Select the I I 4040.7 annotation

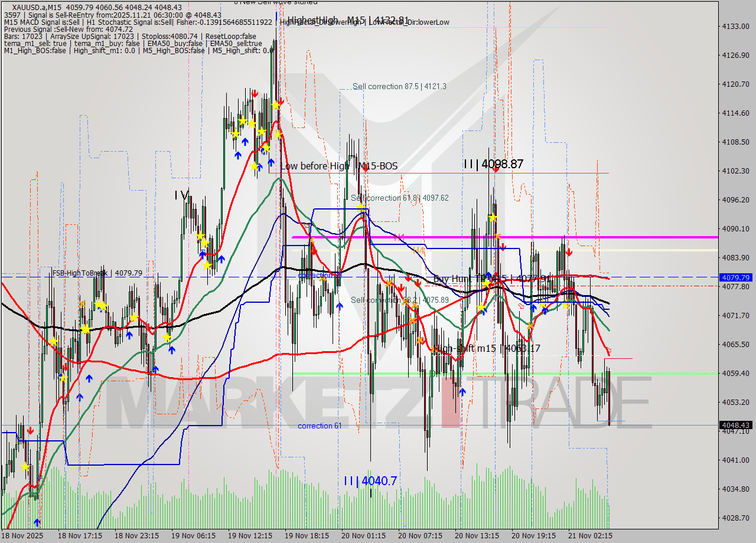369,481
